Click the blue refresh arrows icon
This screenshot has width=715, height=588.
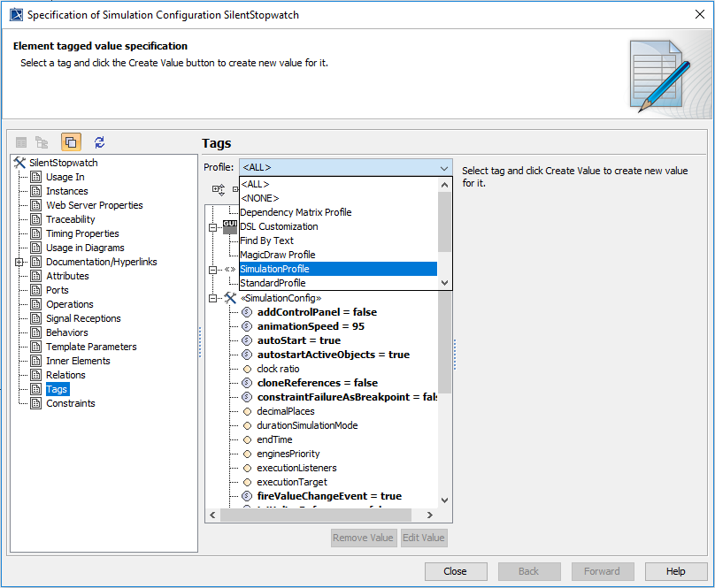coord(99,142)
